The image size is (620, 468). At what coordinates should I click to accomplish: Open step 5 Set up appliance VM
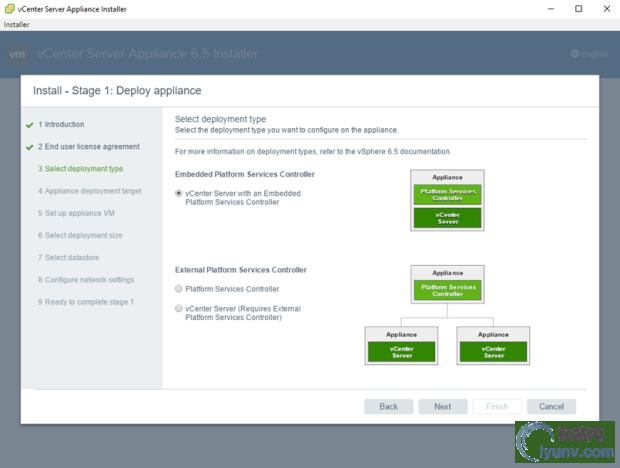[76, 213]
